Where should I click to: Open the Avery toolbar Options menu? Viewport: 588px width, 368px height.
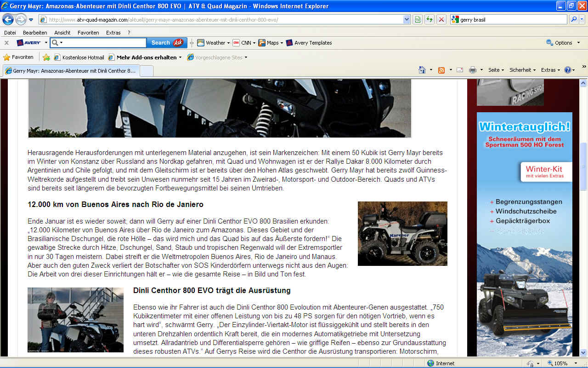(x=562, y=43)
